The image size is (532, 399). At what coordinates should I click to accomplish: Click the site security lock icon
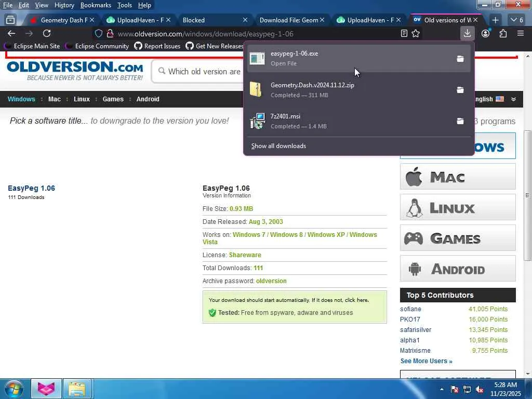pyautogui.click(x=110, y=34)
